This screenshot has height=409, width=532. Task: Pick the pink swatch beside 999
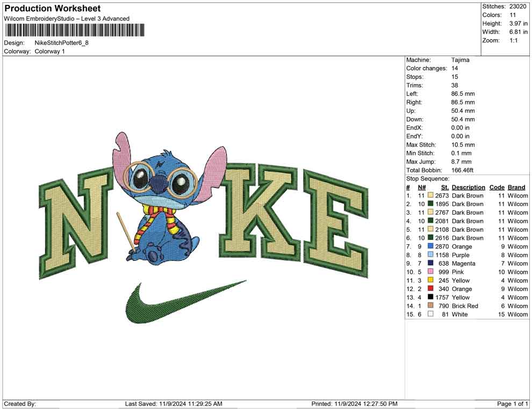pyautogui.click(x=430, y=272)
